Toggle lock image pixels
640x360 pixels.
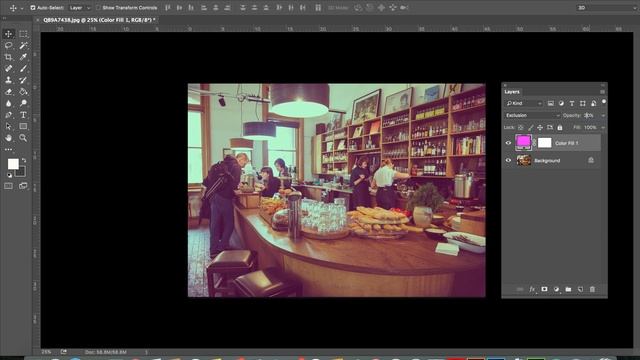click(531, 128)
